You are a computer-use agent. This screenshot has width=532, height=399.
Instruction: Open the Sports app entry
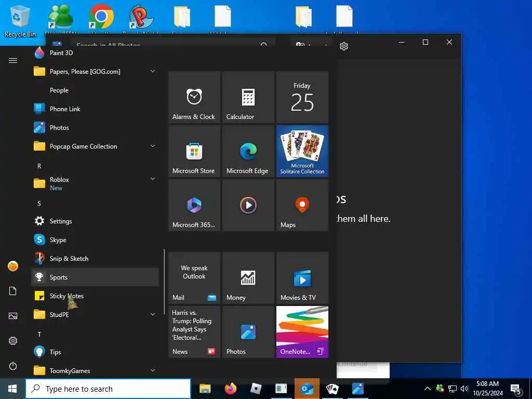pos(95,277)
